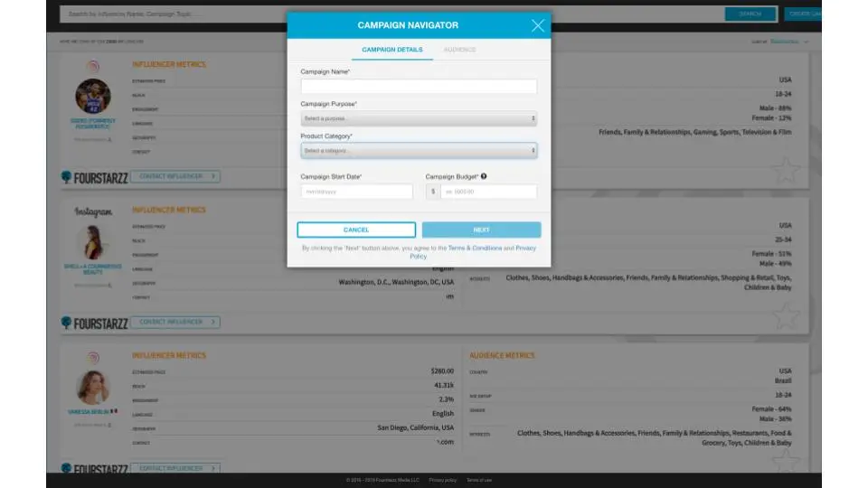Open the Terms & Conditions link

point(475,248)
